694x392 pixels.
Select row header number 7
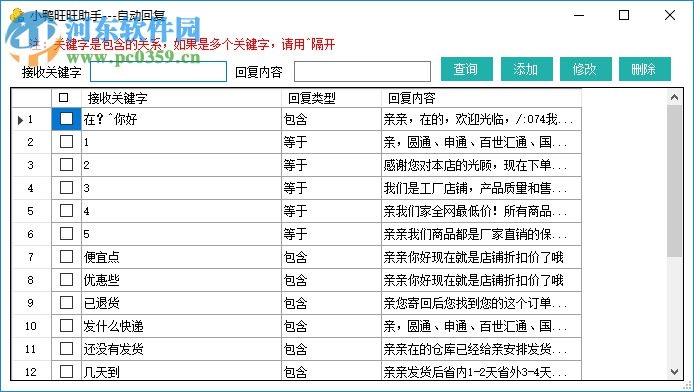(31, 257)
